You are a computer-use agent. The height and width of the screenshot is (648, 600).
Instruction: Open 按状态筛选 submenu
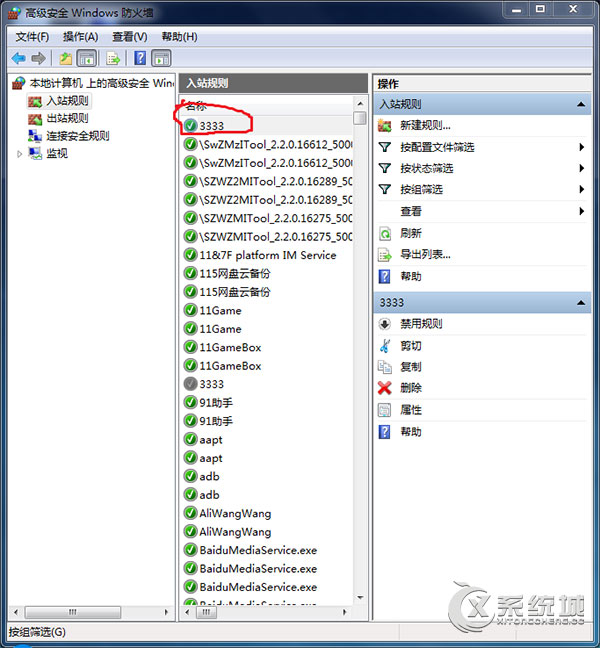click(x=426, y=168)
